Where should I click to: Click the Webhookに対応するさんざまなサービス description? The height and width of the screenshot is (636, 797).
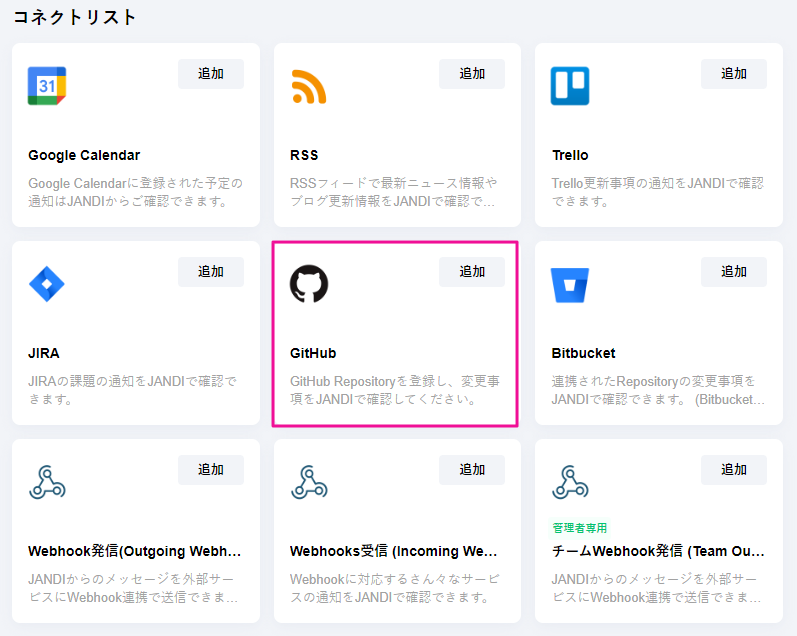(395, 588)
